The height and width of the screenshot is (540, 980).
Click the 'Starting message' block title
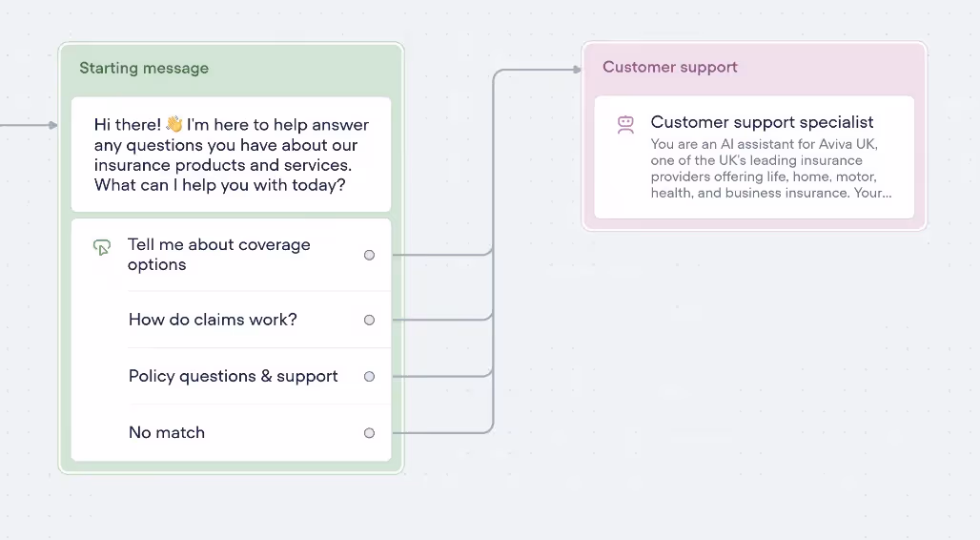(x=144, y=68)
